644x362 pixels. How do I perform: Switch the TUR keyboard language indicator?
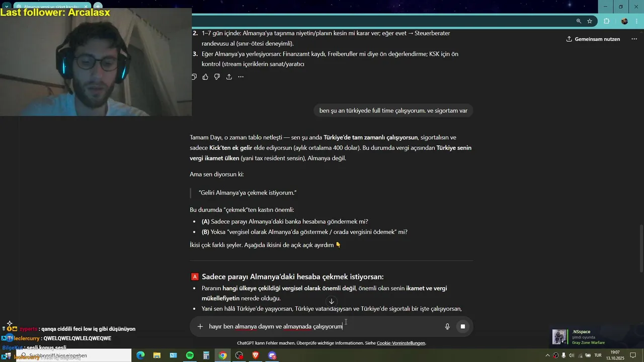tap(598, 355)
